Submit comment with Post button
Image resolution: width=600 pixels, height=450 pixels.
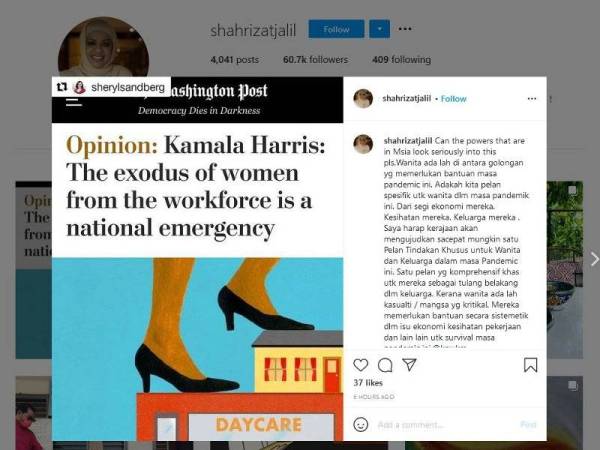528,425
